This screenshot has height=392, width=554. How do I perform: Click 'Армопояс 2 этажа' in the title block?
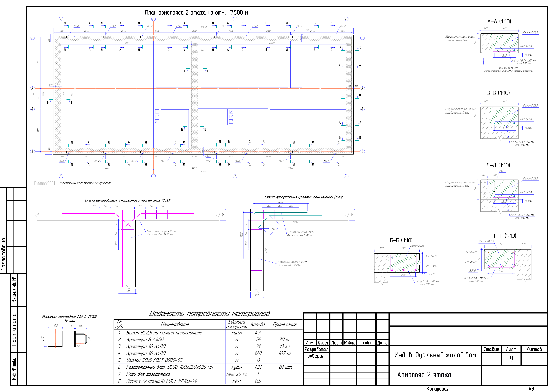point(424,375)
